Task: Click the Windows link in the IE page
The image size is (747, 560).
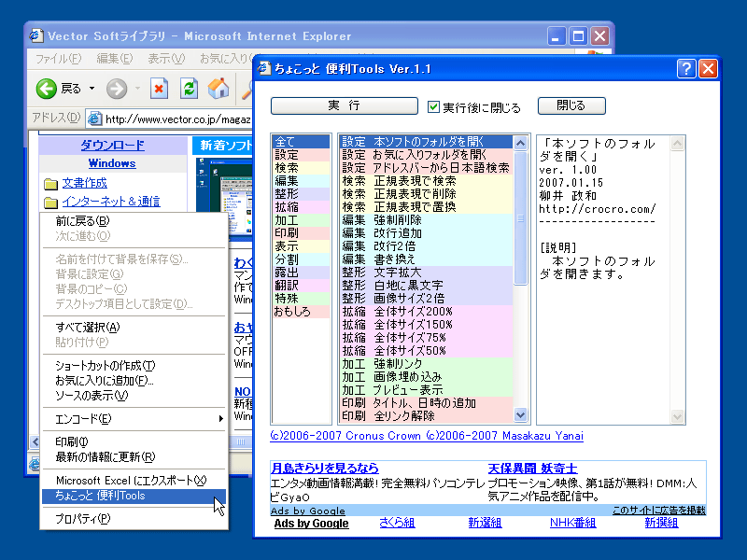Action: (112, 163)
